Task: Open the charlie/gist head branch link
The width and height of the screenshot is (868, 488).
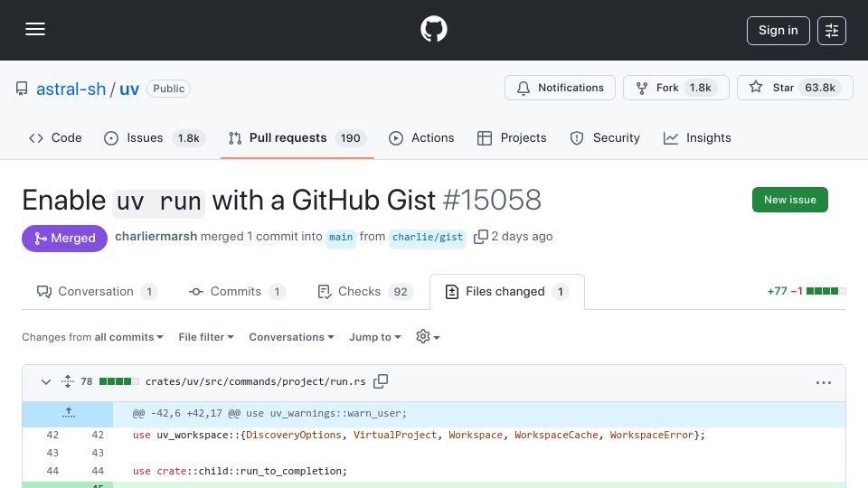Action: coord(428,237)
